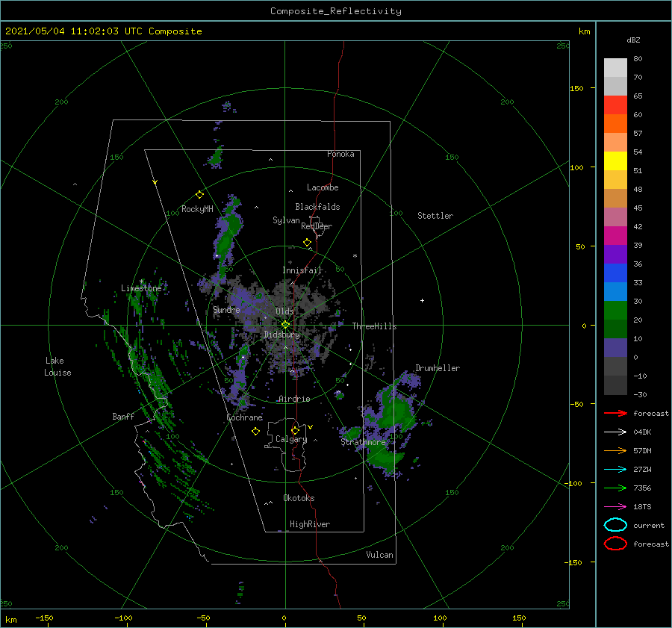Click the RedDeer city label
The height and width of the screenshot is (628, 672).
point(317,226)
